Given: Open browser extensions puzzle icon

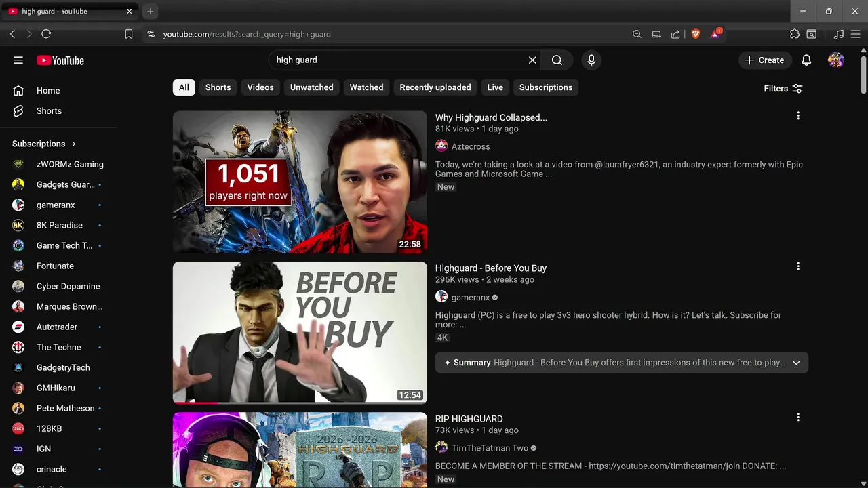Looking at the screenshot, I should [x=795, y=34].
